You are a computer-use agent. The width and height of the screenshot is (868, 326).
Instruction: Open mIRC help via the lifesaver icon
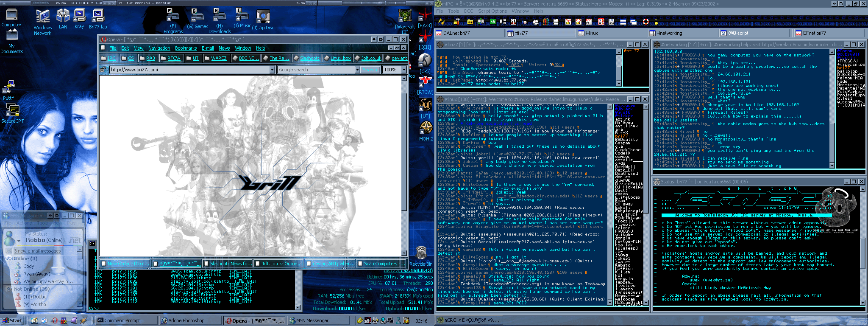point(646,22)
